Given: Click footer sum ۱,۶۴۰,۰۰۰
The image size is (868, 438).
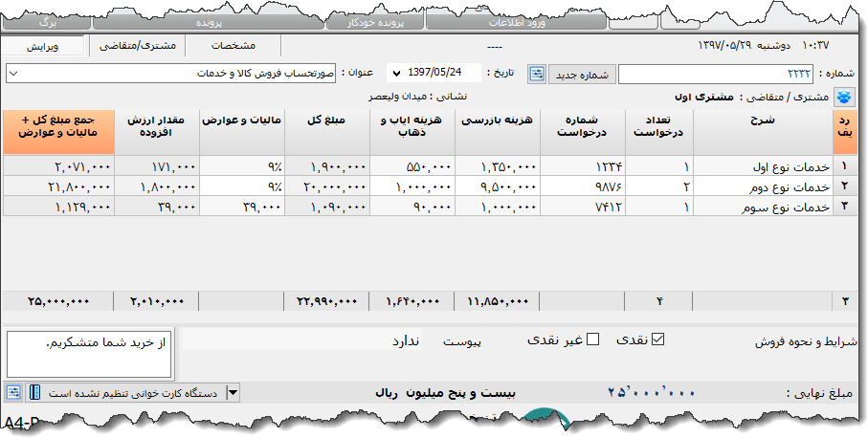Looking at the screenshot, I should click(412, 301).
